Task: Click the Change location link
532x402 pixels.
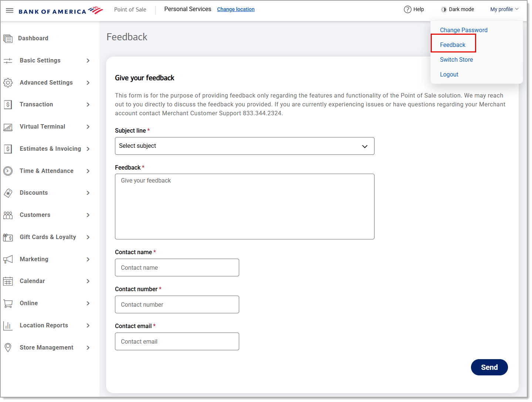Action: (235, 9)
